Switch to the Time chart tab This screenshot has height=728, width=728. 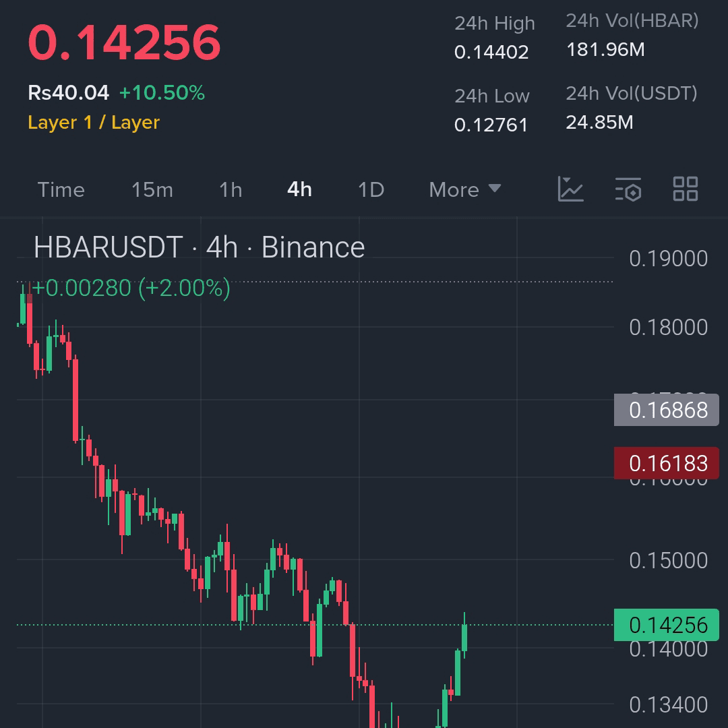tap(61, 190)
